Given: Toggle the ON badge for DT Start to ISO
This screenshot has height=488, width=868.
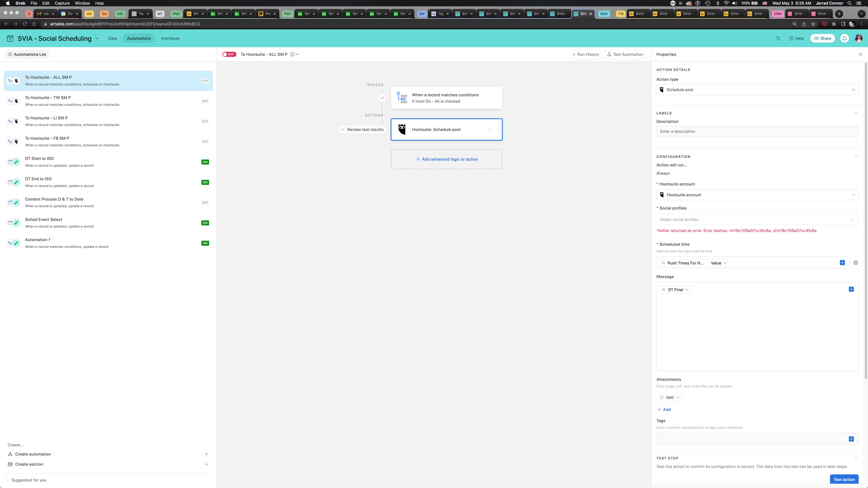Looking at the screenshot, I should (x=205, y=162).
